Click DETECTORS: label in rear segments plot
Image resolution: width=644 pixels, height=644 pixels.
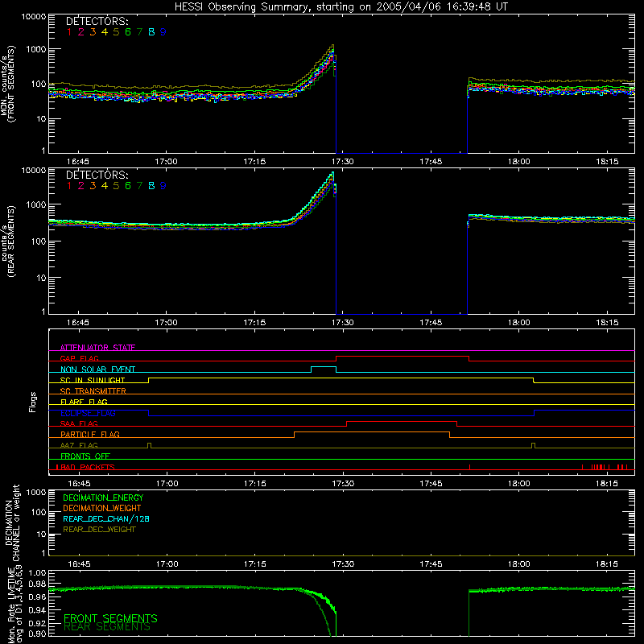[x=97, y=175]
